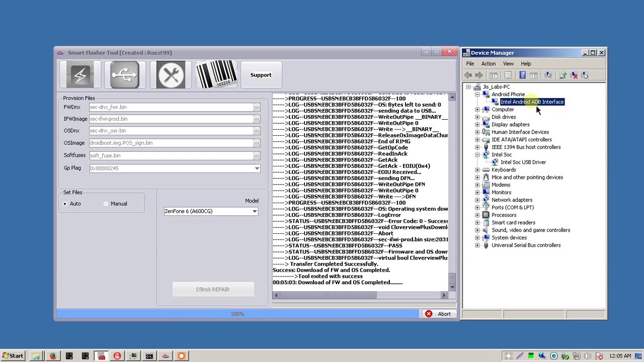Screen dimensions: 644x362
Task: Expand the Network adapters node
Action: tap(477, 200)
